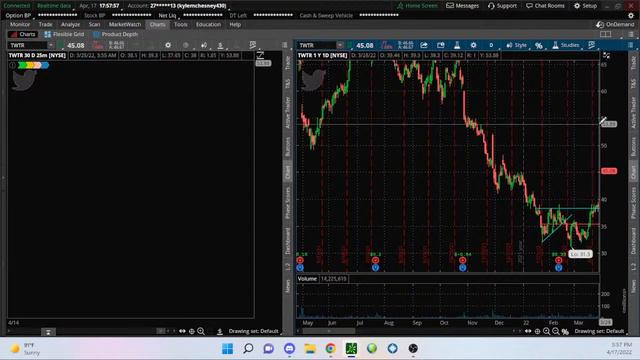Open the Trade side tab of right chart
The width and height of the screenshot is (640, 360).
click(633, 62)
